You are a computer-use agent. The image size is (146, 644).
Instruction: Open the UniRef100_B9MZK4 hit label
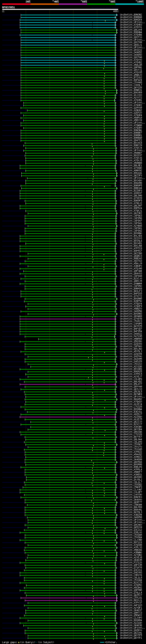point(131,20)
